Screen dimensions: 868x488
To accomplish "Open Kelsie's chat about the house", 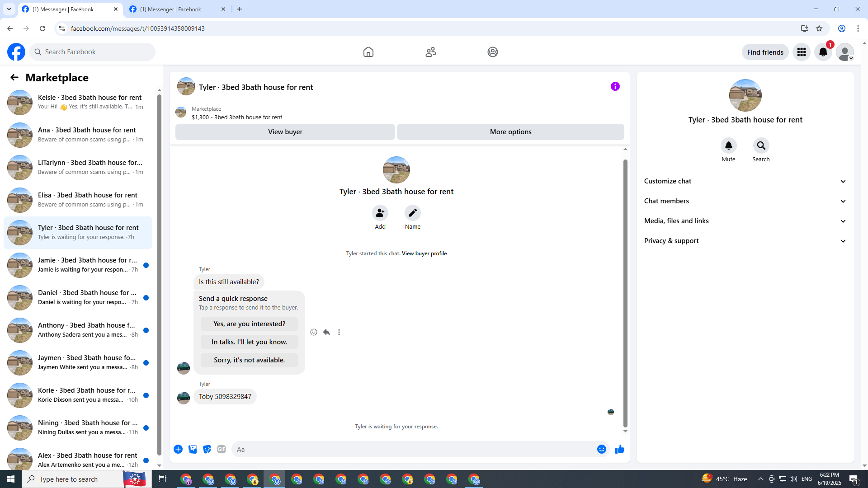I will tap(78, 102).
